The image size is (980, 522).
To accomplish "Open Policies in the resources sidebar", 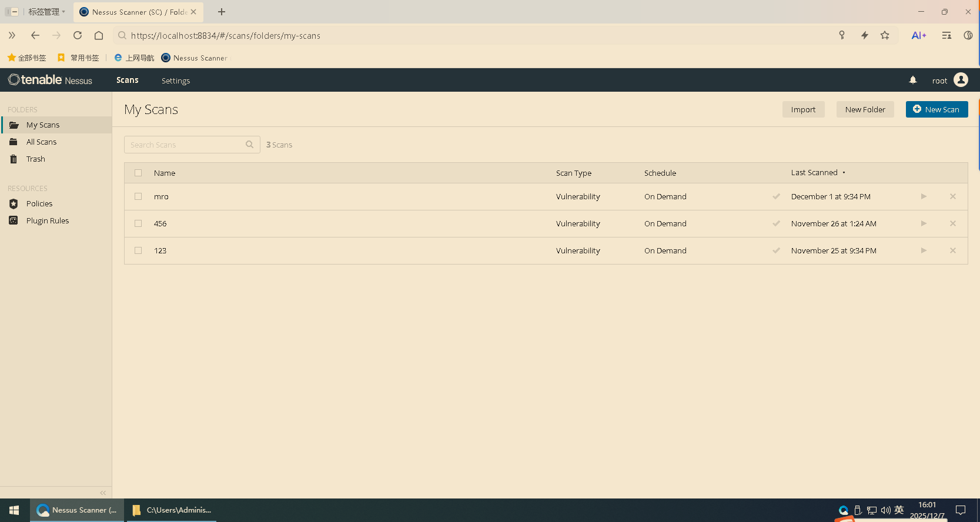I will click(39, 203).
